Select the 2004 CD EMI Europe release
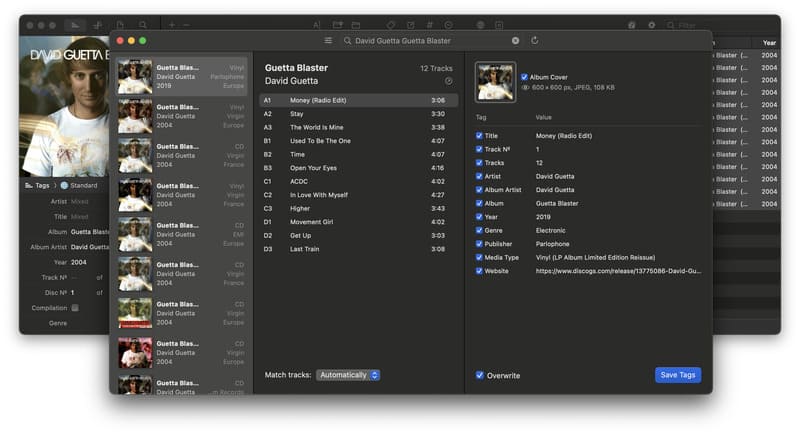Viewport: 800px width, 436px height. tap(181, 235)
